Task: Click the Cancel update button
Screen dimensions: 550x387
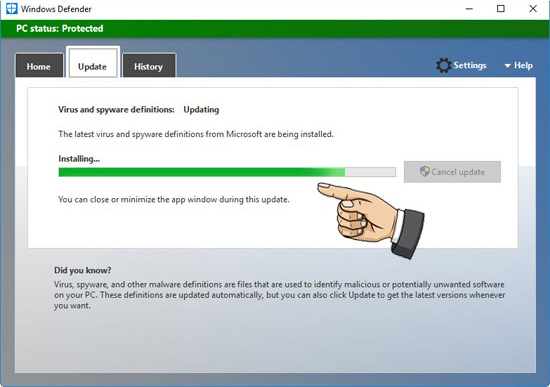Action: click(x=452, y=172)
